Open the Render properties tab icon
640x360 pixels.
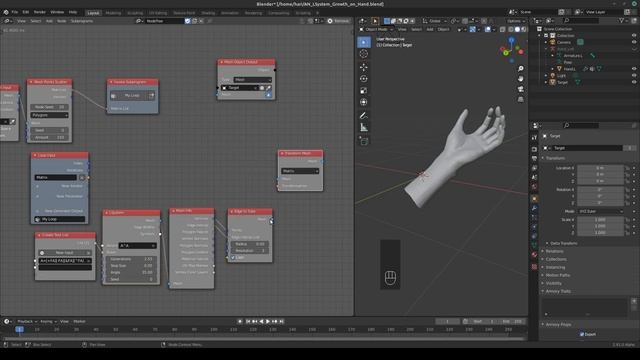[534, 149]
